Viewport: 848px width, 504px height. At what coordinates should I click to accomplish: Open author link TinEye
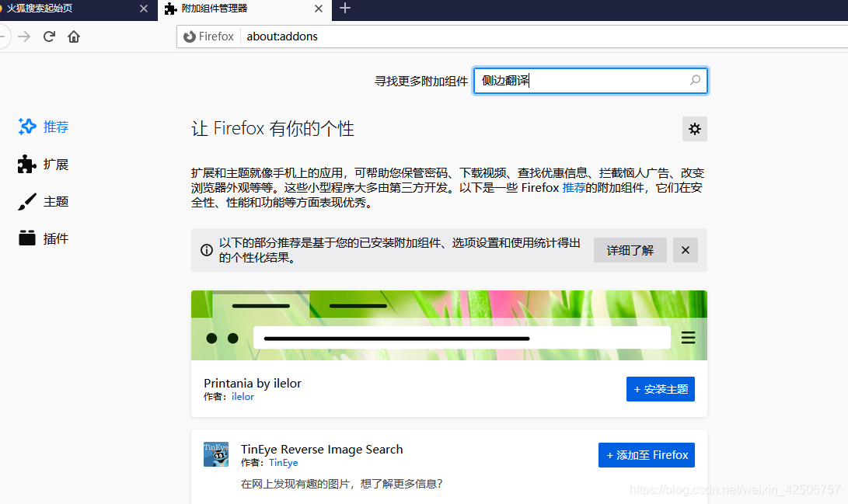[284, 463]
